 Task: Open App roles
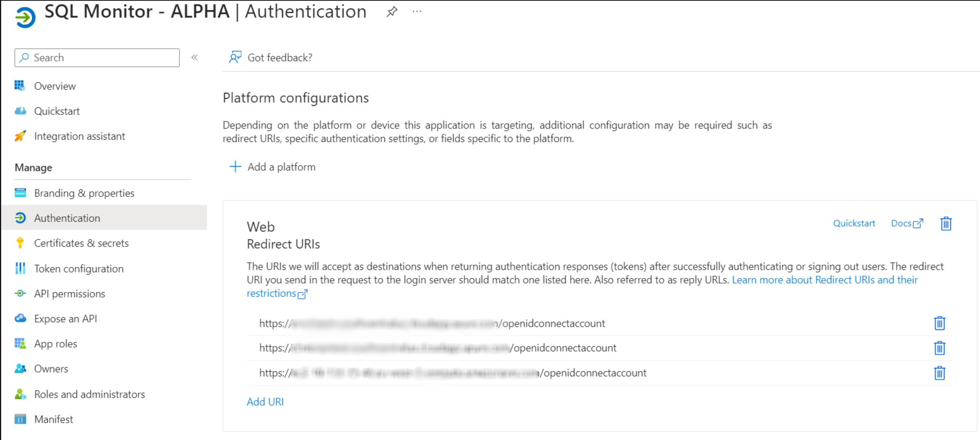[55, 343]
